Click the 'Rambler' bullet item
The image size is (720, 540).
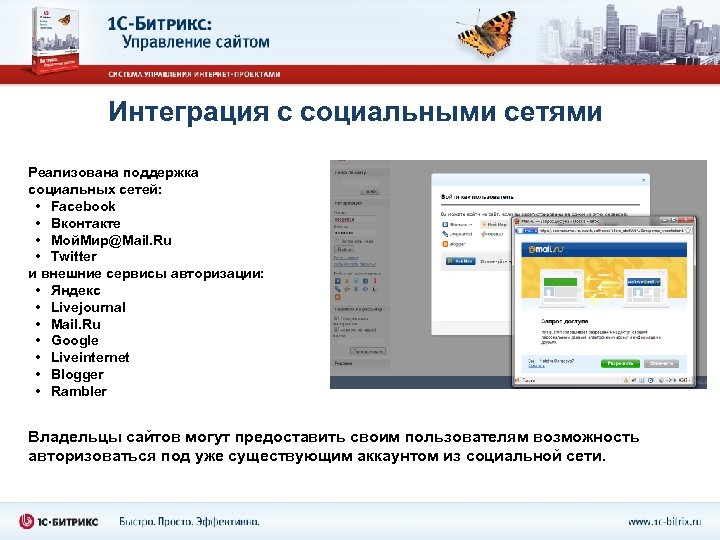pyautogui.click(x=79, y=391)
